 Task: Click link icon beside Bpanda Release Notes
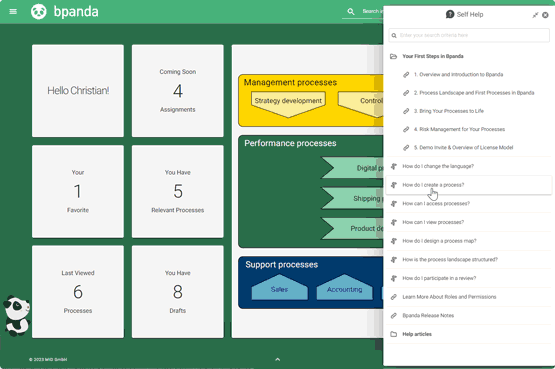(x=394, y=316)
